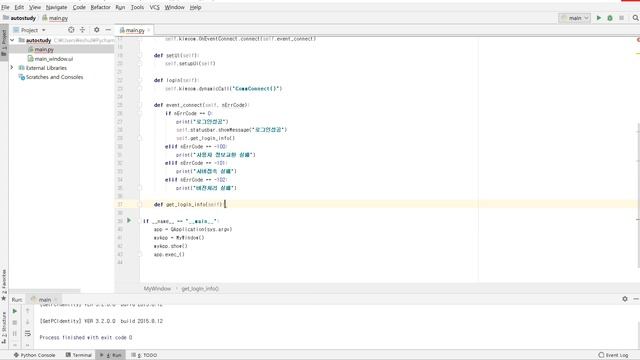Open the Refactor menu
Image resolution: width=640 pixels, height=360 pixels.
(x=100, y=7)
